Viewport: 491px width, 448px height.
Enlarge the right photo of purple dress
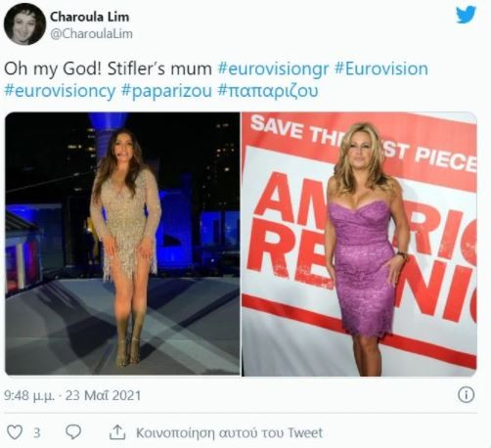coord(359,244)
